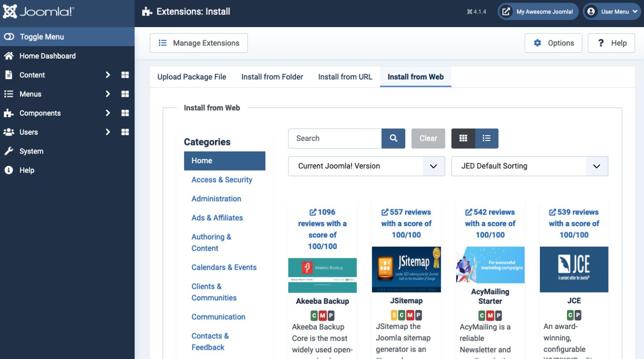This screenshot has width=644, height=359.
Task: Click the JCE thumbnail image
Action: pyautogui.click(x=574, y=269)
